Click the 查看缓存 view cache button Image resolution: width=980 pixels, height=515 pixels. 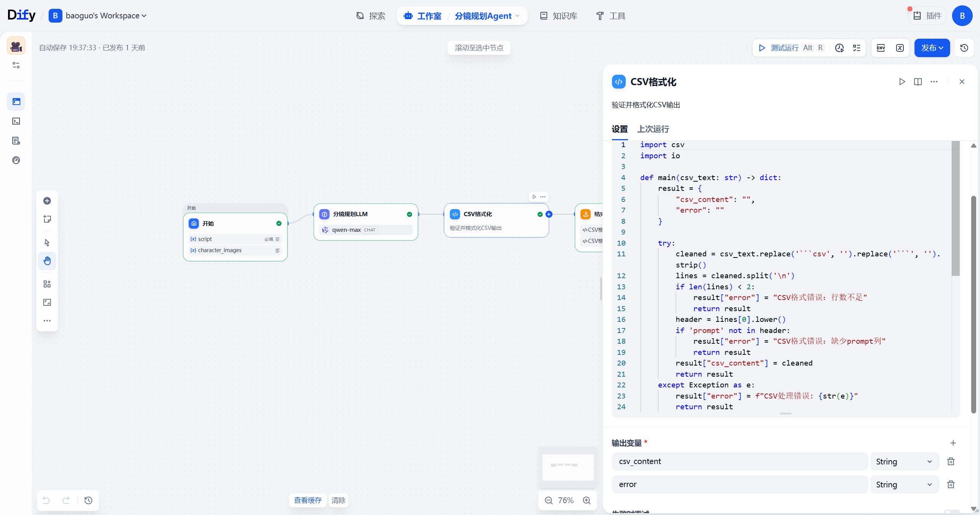[x=308, y=500]
